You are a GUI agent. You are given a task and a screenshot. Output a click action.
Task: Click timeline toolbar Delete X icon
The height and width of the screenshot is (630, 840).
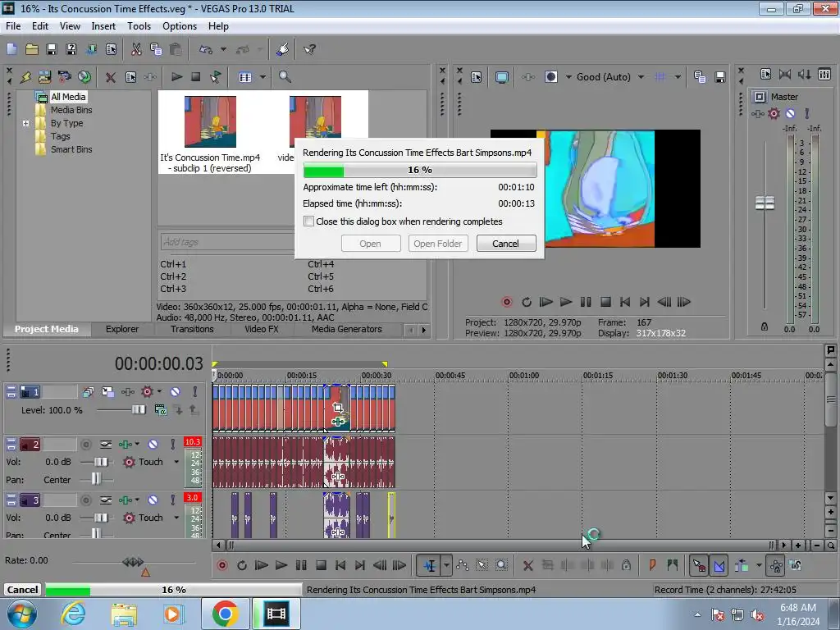tap(527, 565)
